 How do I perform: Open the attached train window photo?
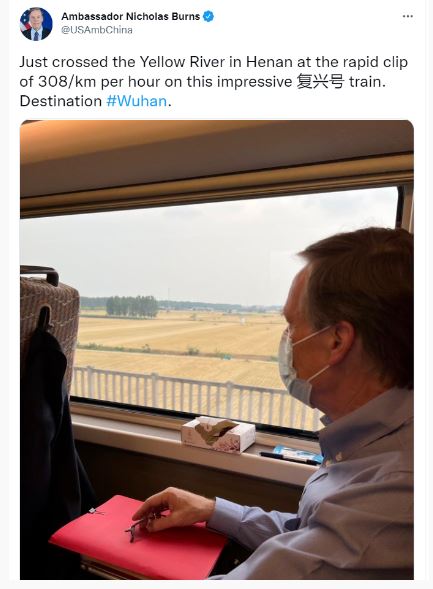tap(217, 349)
